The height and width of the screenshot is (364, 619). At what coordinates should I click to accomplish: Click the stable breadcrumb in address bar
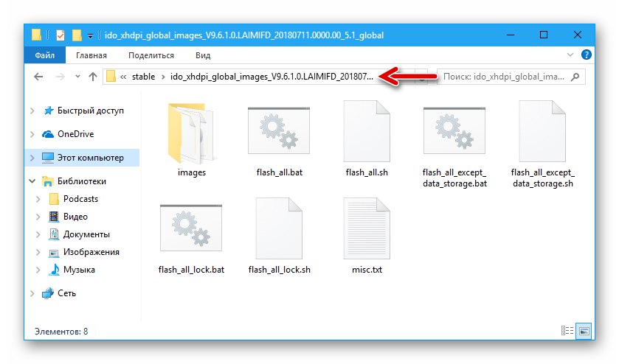[x=143, y=77]
